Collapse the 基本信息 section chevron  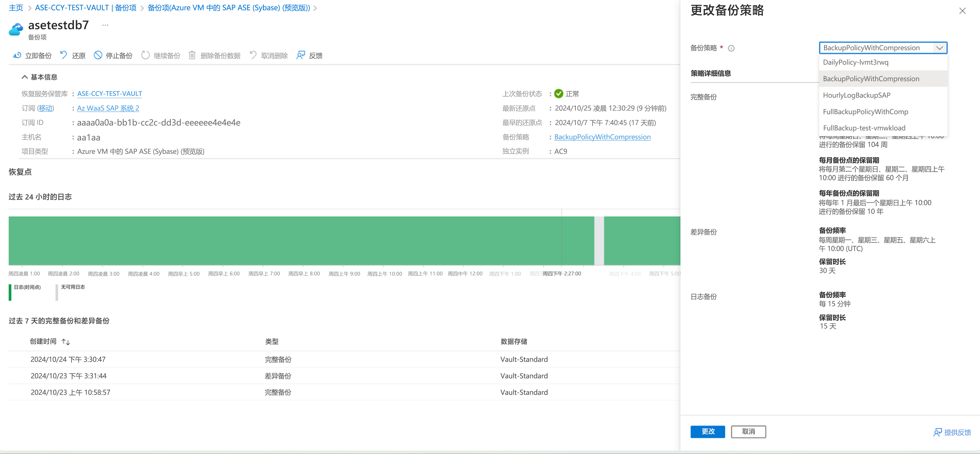point(25,77)
